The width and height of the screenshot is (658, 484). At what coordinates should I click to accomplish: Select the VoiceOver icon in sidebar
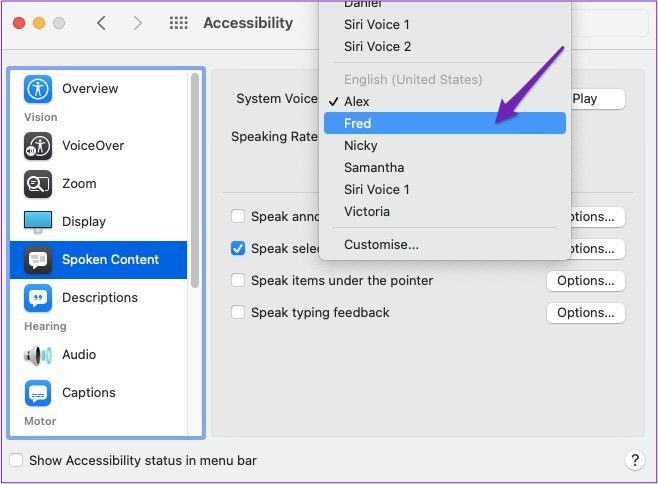(x=38, y=146)
